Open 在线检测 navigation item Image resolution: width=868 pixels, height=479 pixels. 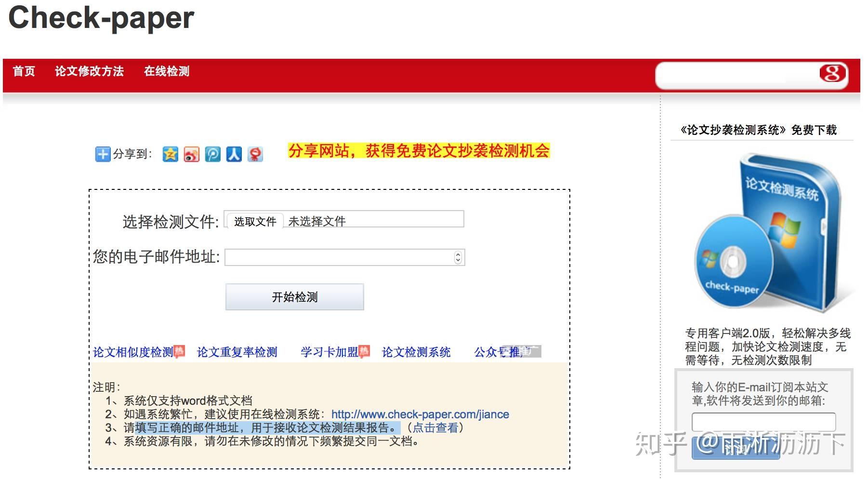(167, 71)
